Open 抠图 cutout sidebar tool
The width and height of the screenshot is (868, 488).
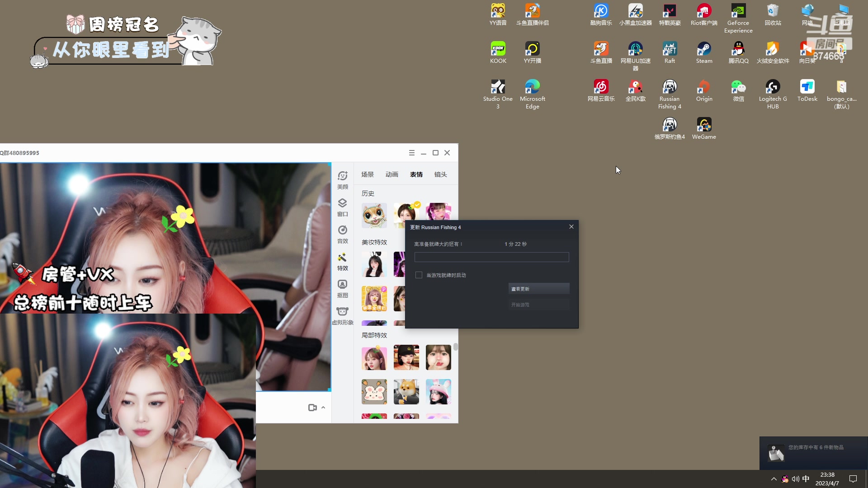(x=342, y=288)
